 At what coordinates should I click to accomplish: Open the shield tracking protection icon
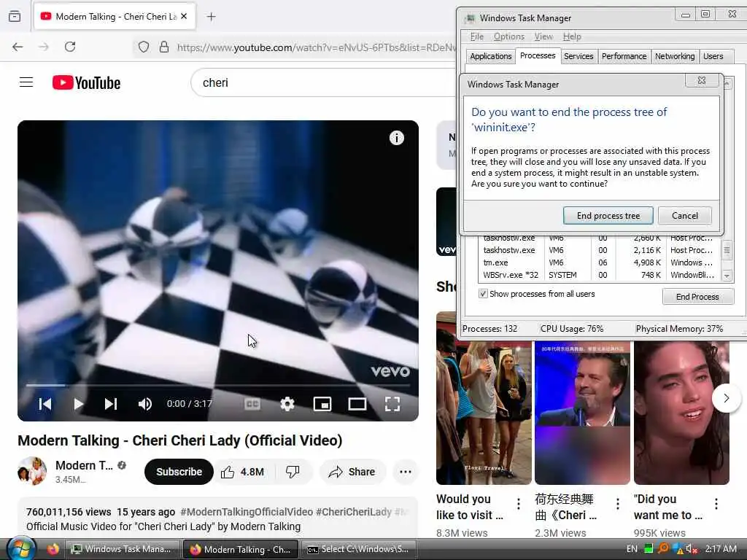coord(144,47)
